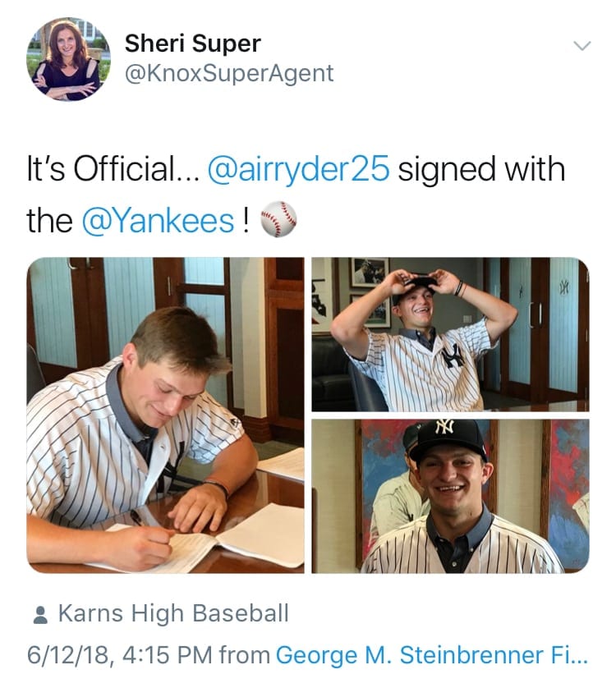Tap the "It's Official..." tweet text
Image resolution: width=616 pixels, height=688 pixels.
(113, 169)
